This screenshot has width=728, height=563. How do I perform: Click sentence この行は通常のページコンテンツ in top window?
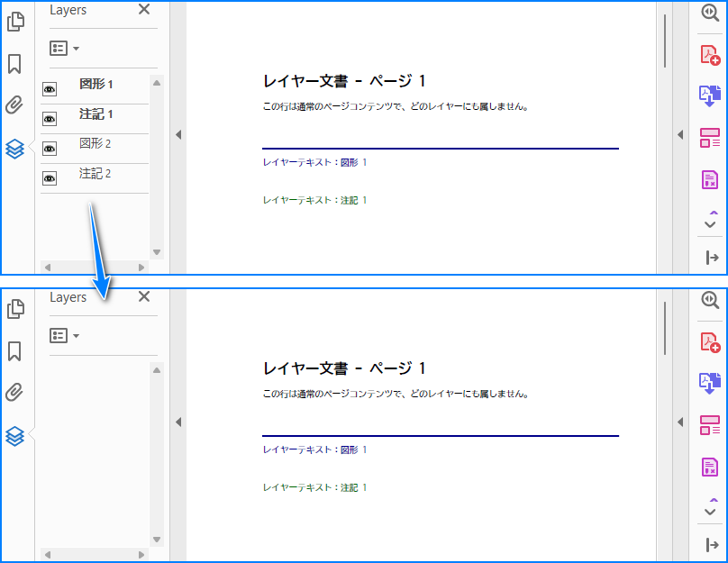[x=396, y=107]
